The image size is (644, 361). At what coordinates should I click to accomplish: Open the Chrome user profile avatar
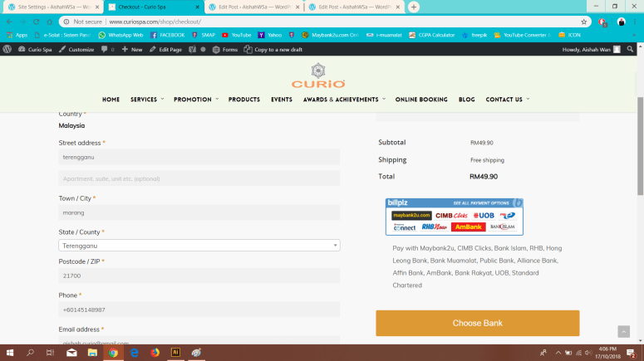point(621,22)
